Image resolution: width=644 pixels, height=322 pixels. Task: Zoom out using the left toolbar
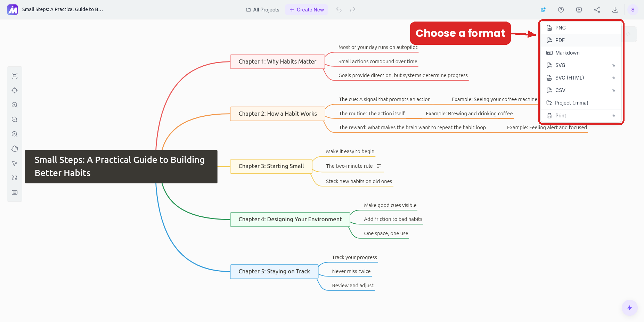(x=15, y=119)
